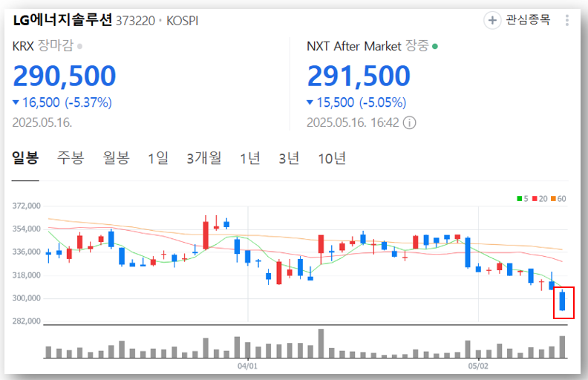
Task: Click the 336,000 y-axis label
Action: (x=27, y=252)
